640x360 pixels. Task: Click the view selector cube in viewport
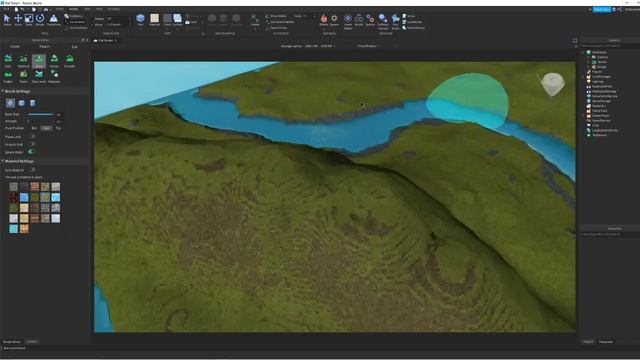pos(553,84)
